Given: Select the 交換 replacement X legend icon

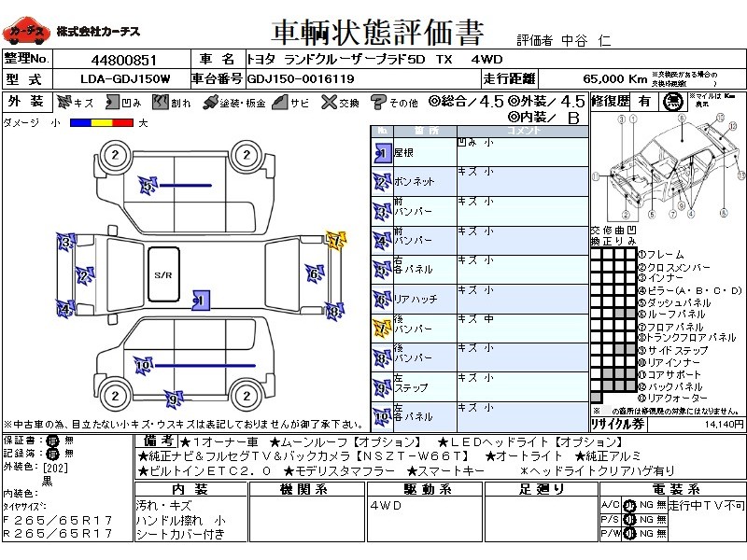Looking at the screenshot, I should [x=329, y=102].
